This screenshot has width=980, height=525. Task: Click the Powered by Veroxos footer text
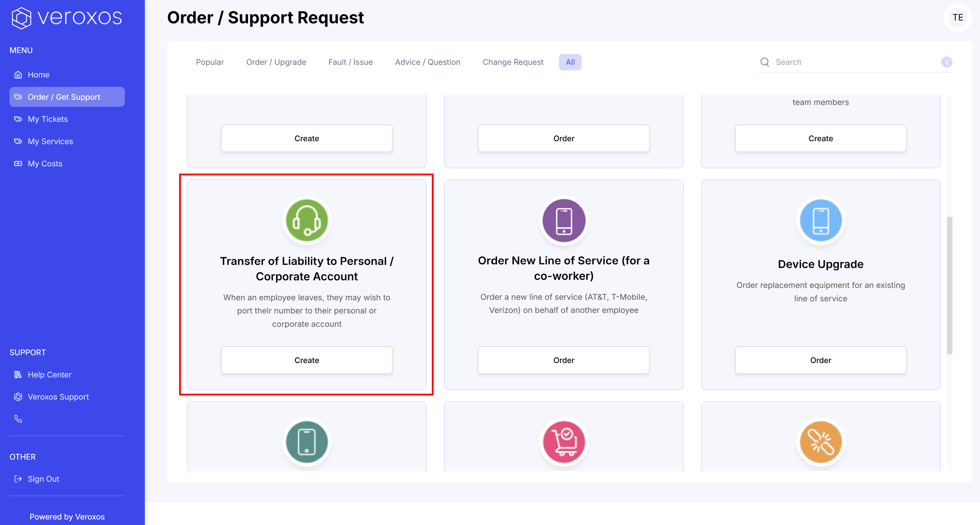(67, 517)
